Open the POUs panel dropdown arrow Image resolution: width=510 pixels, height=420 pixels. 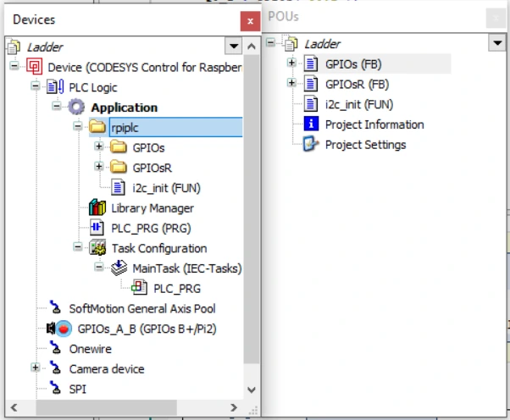click(497, 42)
